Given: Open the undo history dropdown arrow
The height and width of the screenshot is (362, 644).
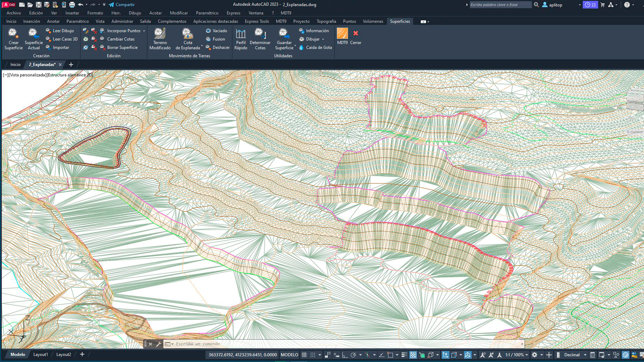Looking at the screenshot, I should [x=87, y=5].
